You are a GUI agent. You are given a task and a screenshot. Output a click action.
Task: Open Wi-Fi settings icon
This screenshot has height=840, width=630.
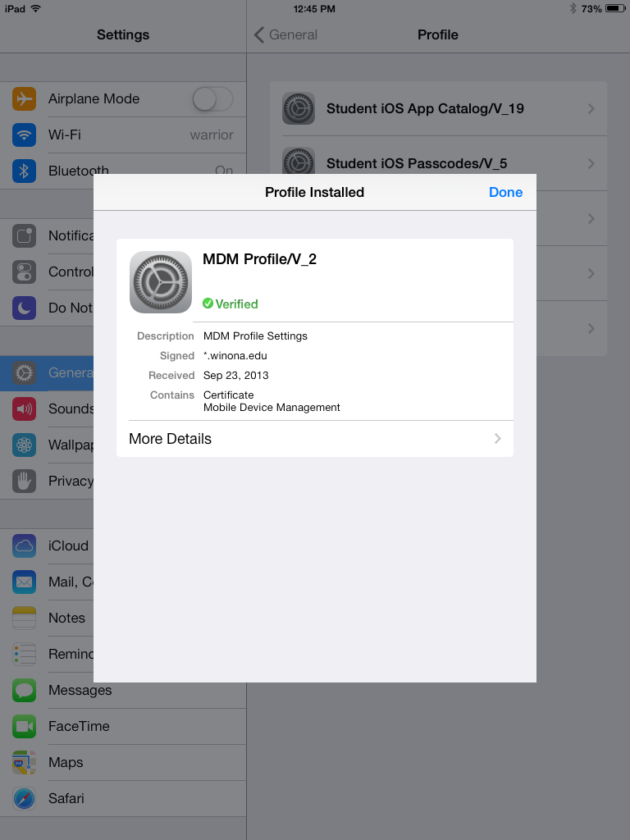[25, 135]
